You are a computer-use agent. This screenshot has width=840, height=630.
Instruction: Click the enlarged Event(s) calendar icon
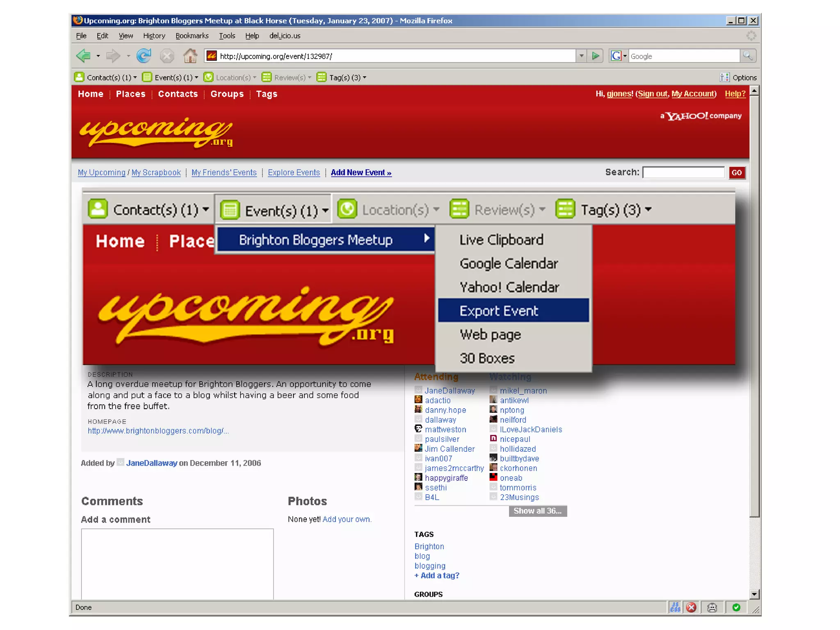pos(230,210)
